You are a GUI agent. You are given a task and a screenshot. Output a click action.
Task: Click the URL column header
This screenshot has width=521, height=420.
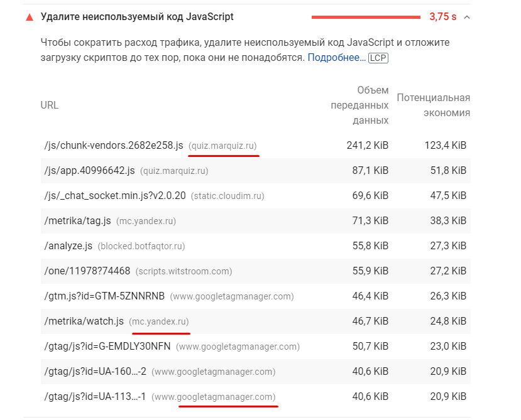click(x=50, y=105)
